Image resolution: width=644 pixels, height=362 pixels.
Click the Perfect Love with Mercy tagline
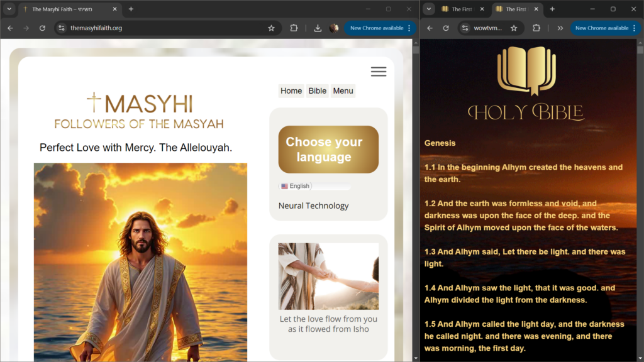coord(136,148)
